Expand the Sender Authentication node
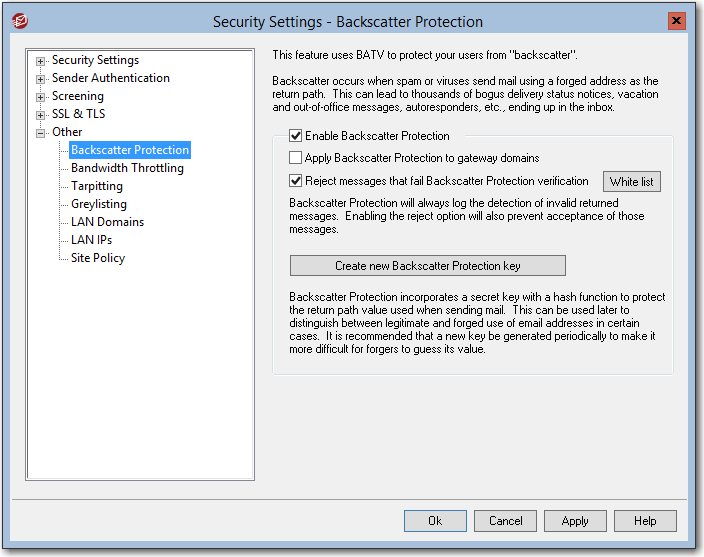Screen dimensions: 704x557 [x=41, y=79]
